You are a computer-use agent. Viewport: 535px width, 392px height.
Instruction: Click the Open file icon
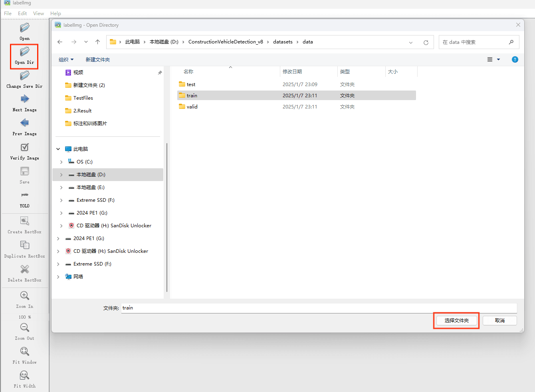pyautogui.click(x=24, y=28)
